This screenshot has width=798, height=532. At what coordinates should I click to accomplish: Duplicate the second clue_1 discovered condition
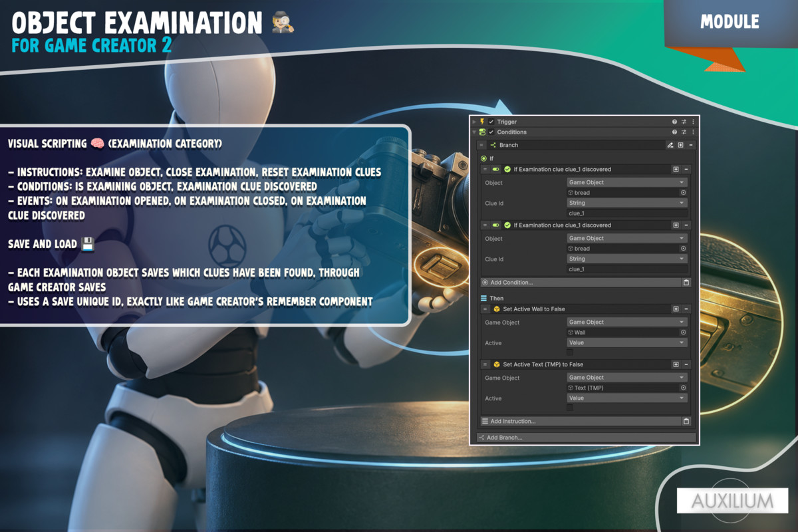coord(676,225)
